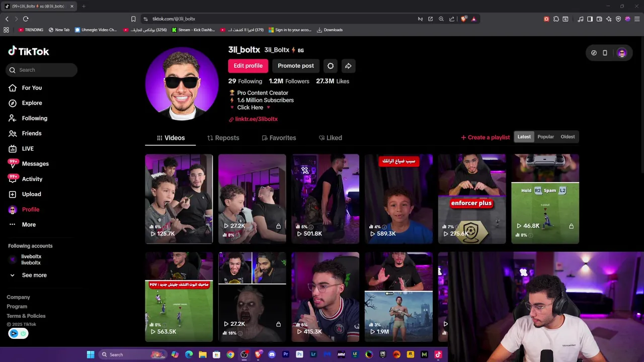Open the For You feed
The height and width of the screenshot is (362, 644).
pos(25,88)
